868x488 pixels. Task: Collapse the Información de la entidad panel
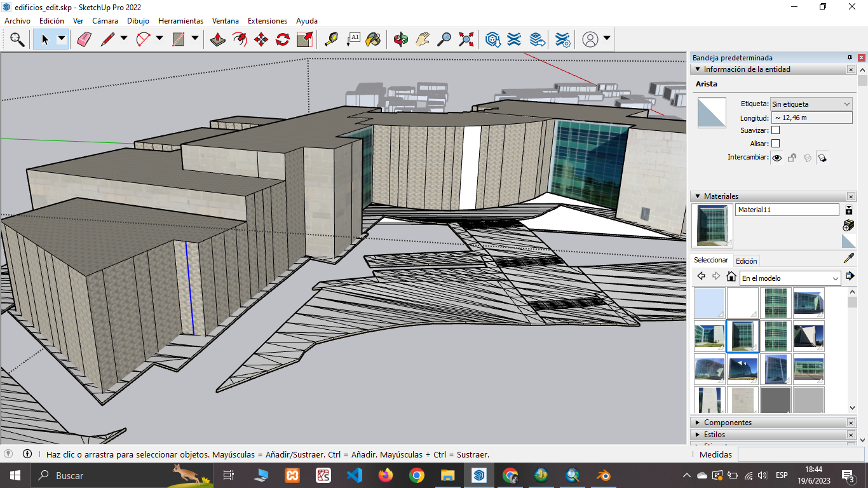pyautogui.click(x=698, y=69)
